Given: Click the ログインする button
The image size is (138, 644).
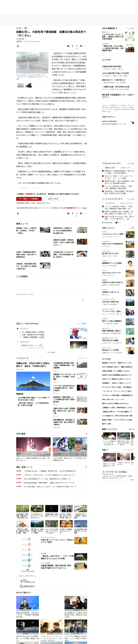Looking at the screenshot, I should tap(53, 199).
